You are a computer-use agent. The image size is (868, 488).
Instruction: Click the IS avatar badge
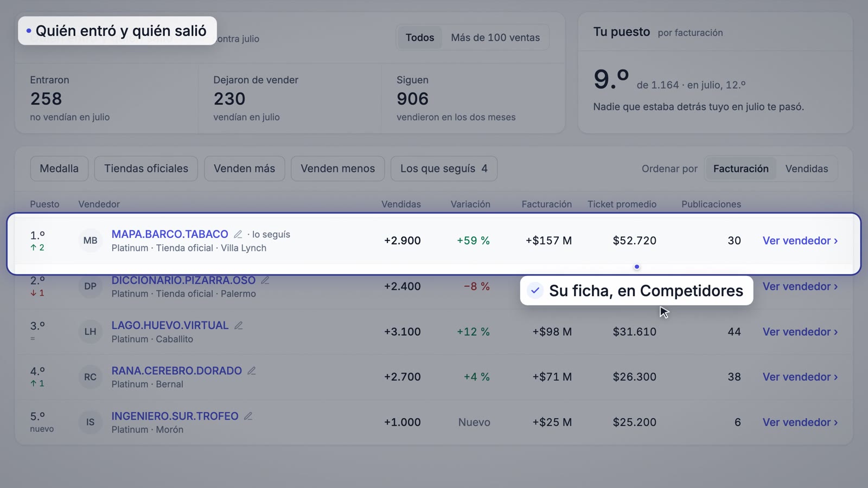[90, 422]
